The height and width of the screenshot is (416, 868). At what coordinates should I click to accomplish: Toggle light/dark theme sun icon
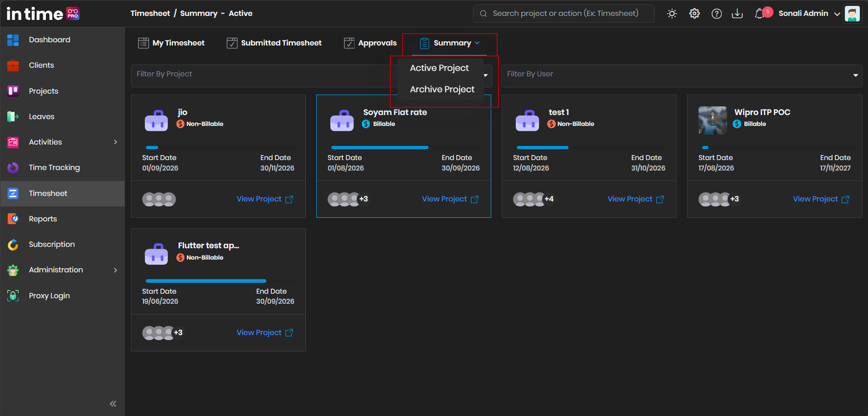point(672,14)
